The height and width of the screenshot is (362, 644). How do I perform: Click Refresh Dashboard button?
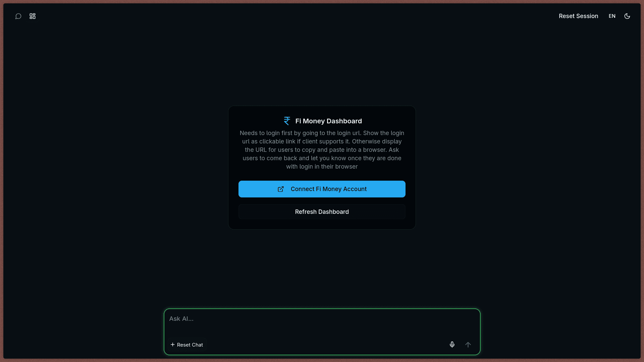click(x=322, y=212)
